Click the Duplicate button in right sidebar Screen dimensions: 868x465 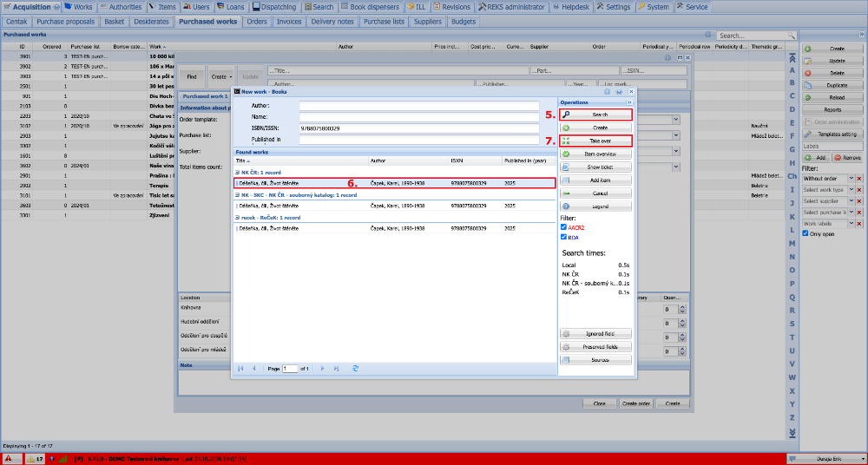(832, 85)
